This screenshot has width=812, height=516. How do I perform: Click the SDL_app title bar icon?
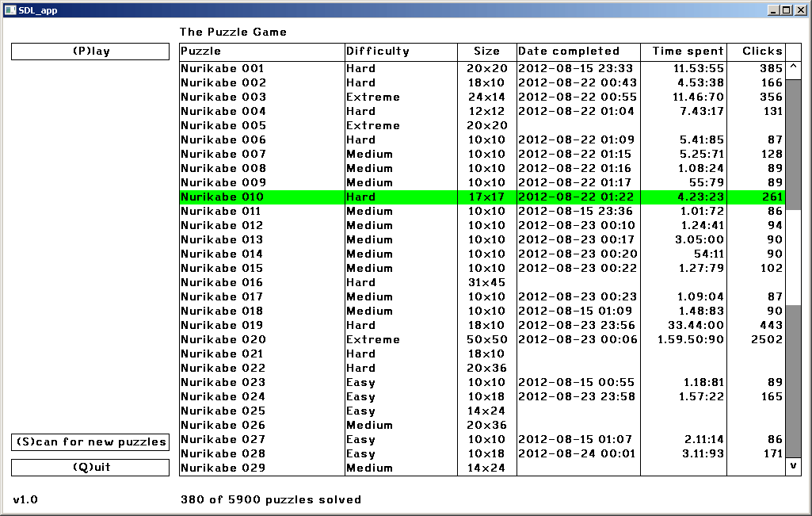(10, 10)
